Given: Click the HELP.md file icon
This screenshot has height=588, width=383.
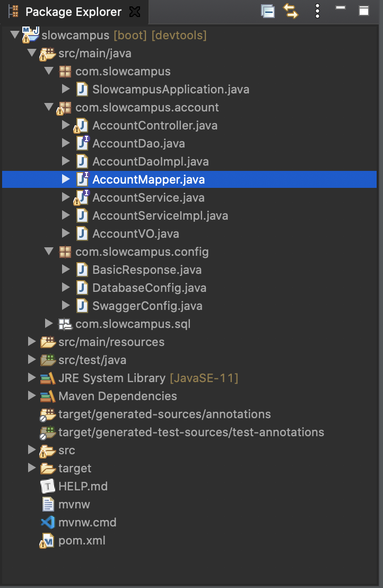Looking at the screenshot, I should pyautogui.click(x=48, y=487).
